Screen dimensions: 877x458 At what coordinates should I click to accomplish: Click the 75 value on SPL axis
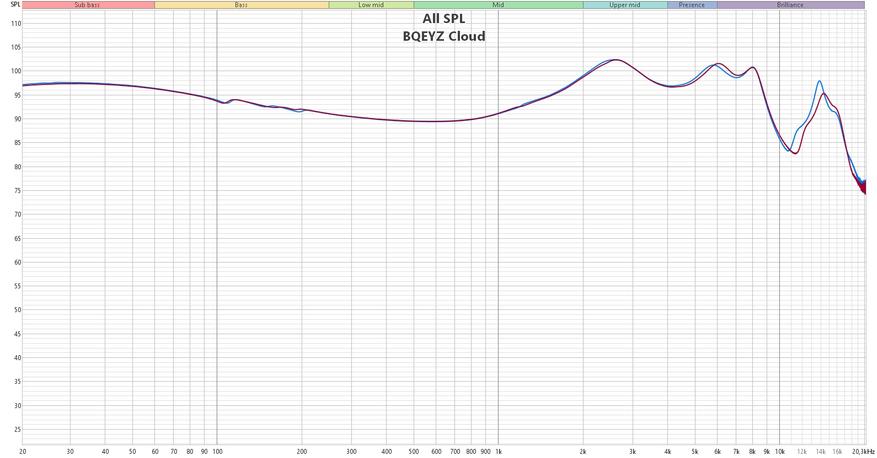(17, 191)
